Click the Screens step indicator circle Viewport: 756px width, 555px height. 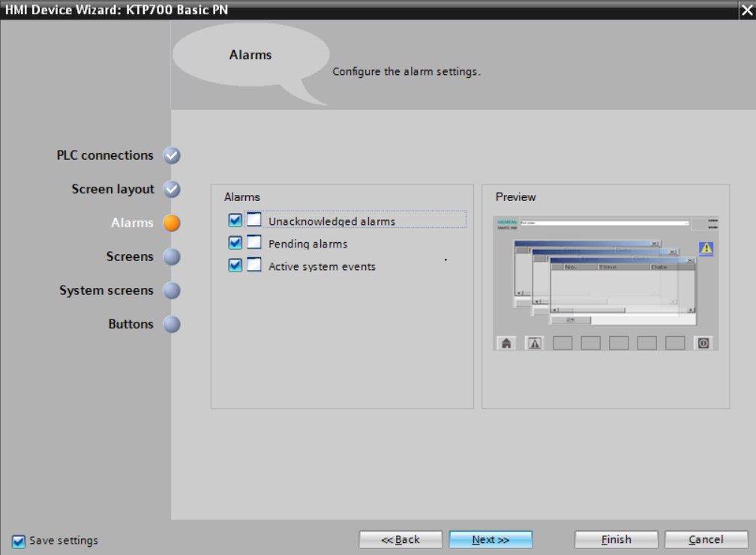172,256
